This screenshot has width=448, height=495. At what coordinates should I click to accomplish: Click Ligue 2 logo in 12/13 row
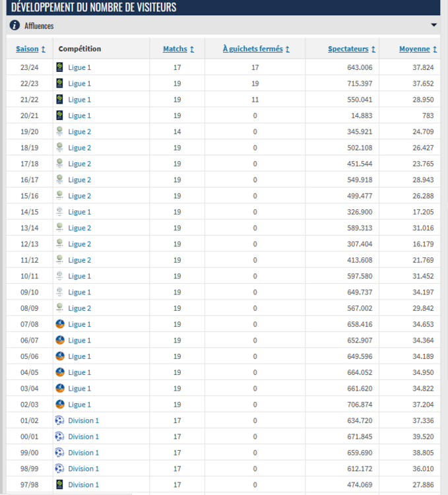pos(59,244)
